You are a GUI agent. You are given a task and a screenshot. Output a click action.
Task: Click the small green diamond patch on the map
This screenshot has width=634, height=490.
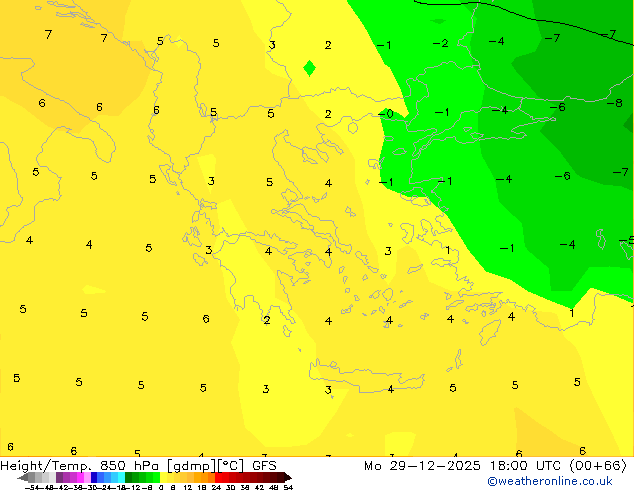tap(309, 68)
